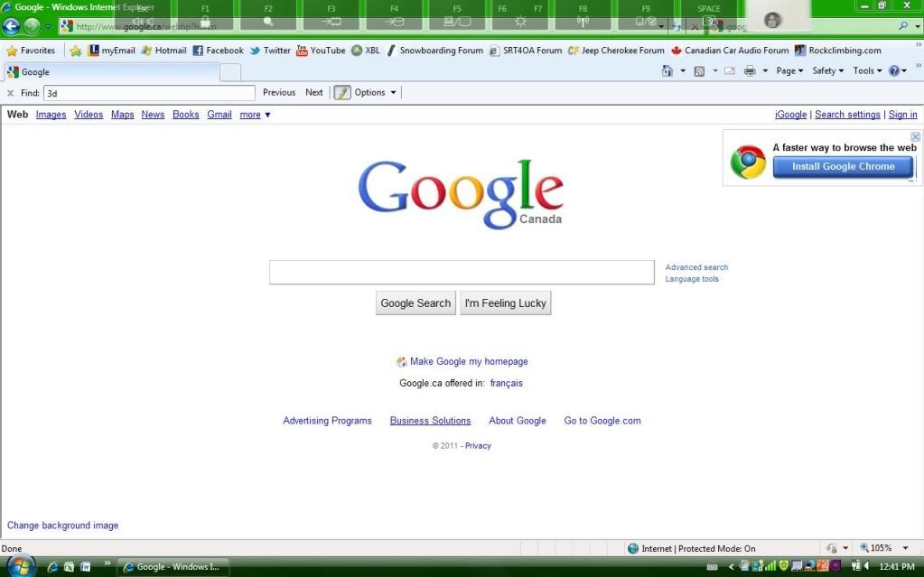Click the highlight matches pencil icon

coord(342,92)
